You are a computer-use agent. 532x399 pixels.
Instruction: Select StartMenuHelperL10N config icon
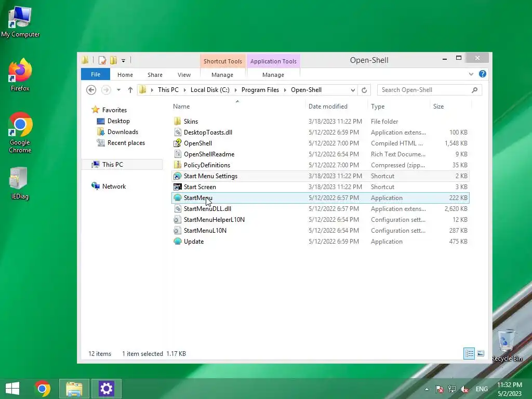point(177,220)
